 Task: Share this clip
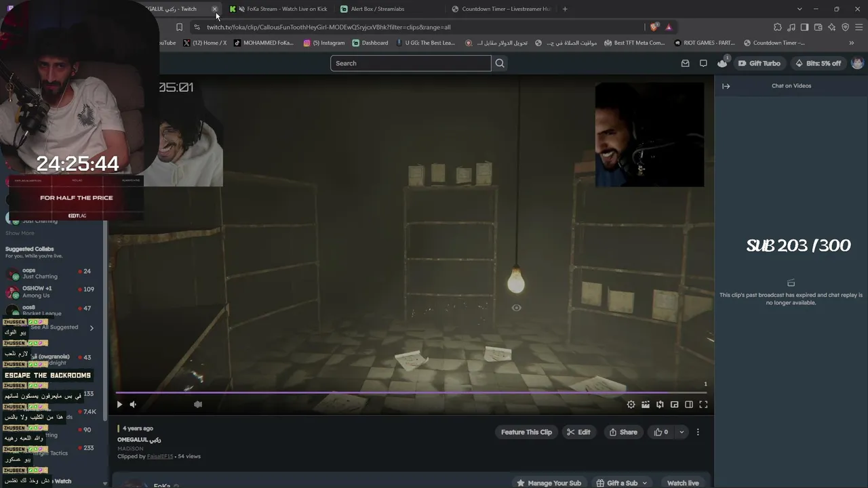click(x=623, y=432)
